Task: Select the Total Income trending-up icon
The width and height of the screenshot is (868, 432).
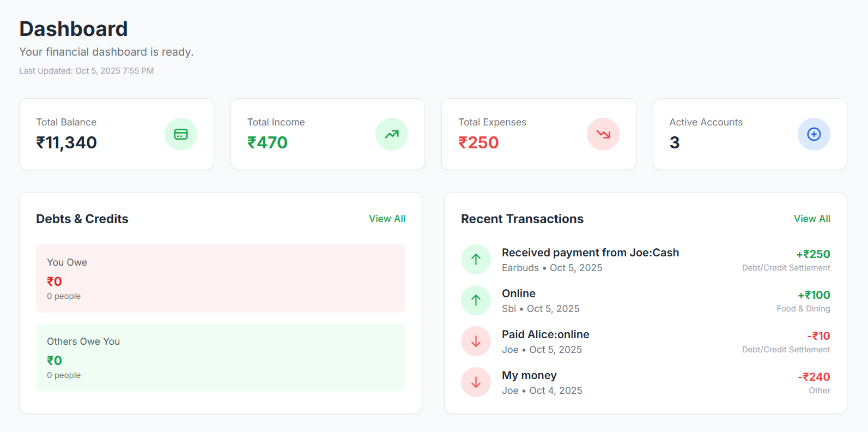Action: [392, 134]
